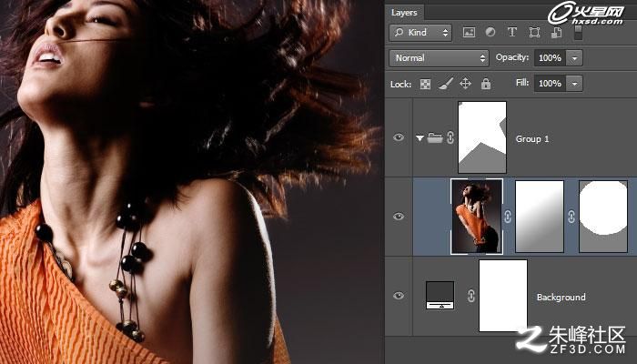Select the Group 1 layer name

pos(532,139)
